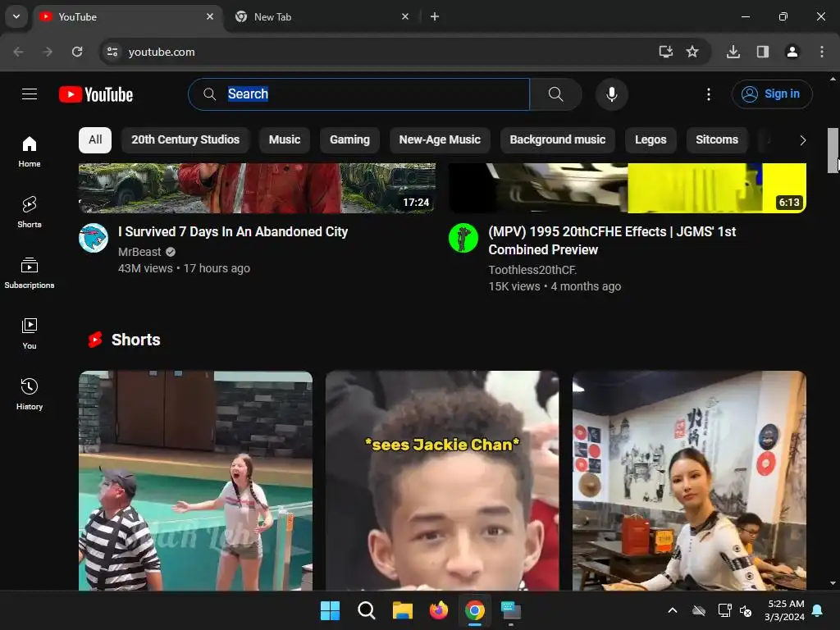Click the Sign in button

[x=772, y=94]
